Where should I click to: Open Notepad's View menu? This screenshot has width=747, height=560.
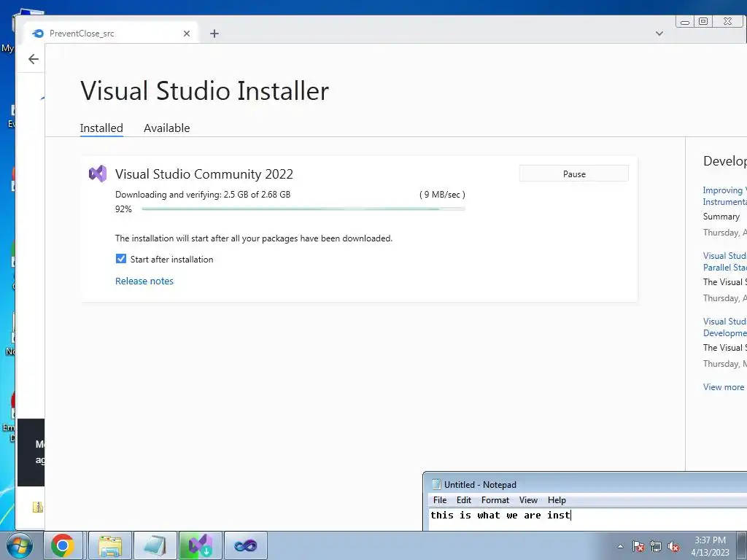(528, 500)
